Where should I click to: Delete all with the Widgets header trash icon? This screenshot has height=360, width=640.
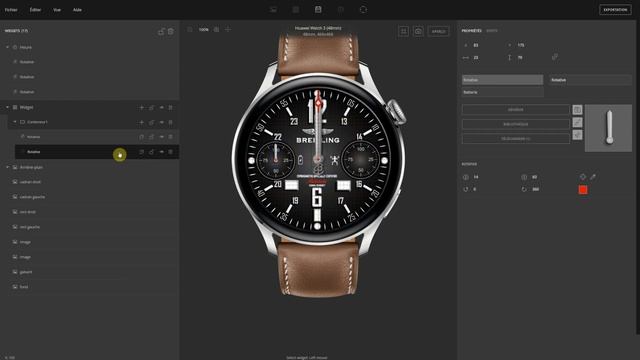(171, 31)
